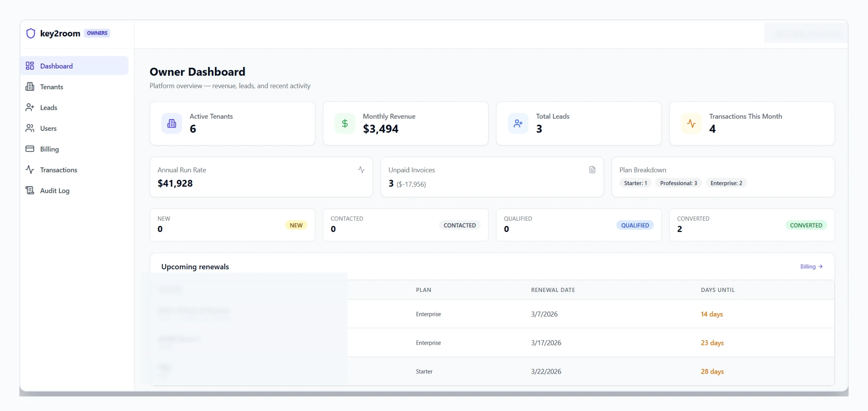
Task: Click the OWNERS badge next to key2room
Action: tap(97, 33)
